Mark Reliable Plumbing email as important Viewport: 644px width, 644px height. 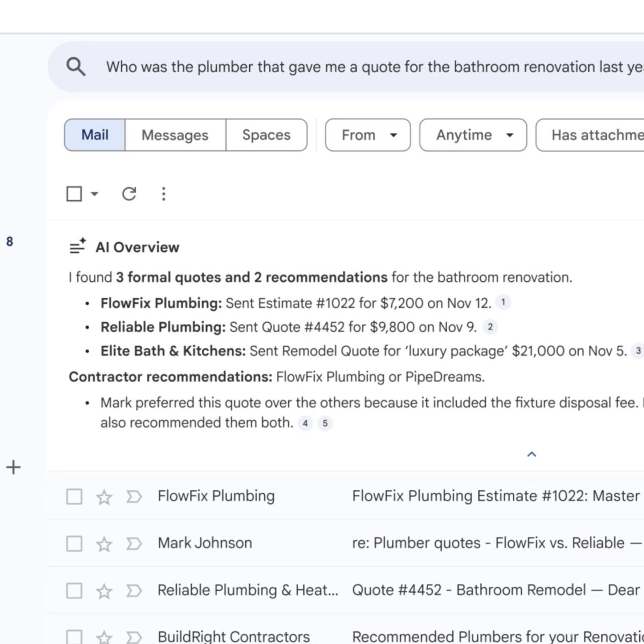(x=134, y=591)
